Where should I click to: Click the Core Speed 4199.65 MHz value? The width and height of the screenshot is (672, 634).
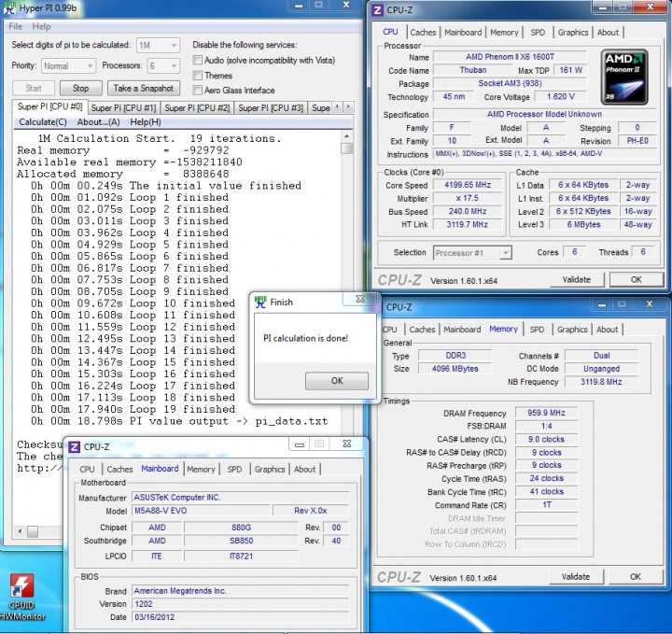(x=468, y=185)
